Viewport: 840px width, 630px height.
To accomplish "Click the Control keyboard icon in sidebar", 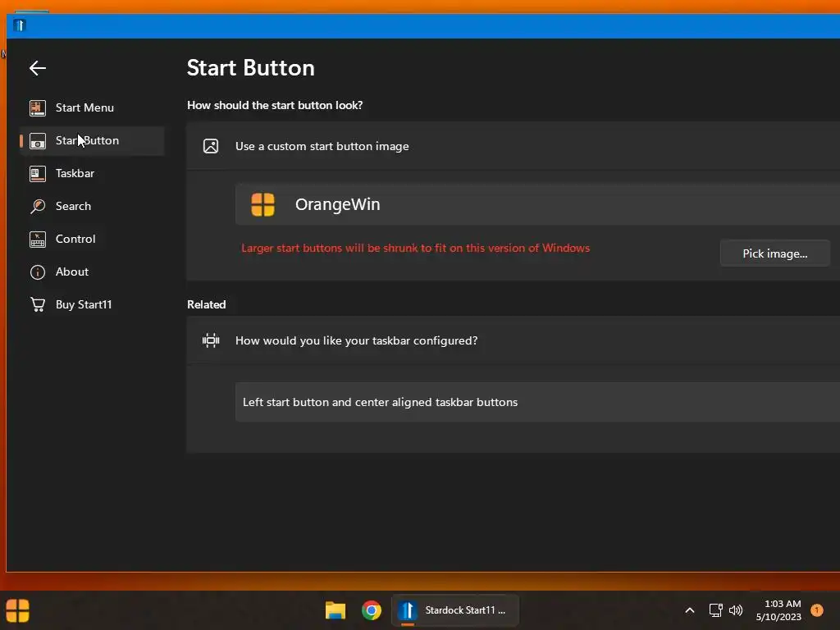I will point(38,239).
